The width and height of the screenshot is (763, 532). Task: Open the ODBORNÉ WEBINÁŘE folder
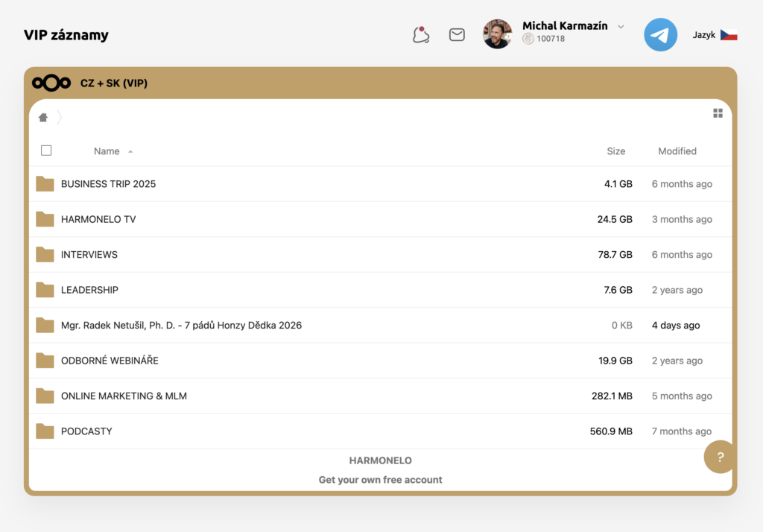[x=110, y=361]
